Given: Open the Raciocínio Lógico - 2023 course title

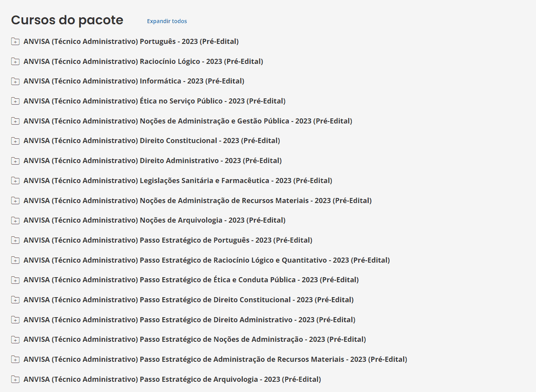Looking at the screenshot, I should click(143, 62).
